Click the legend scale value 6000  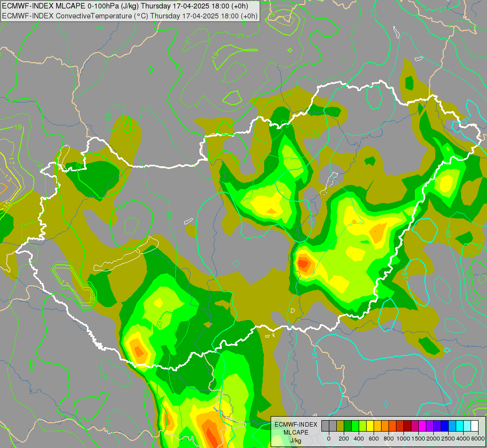(x=479, y=439)
